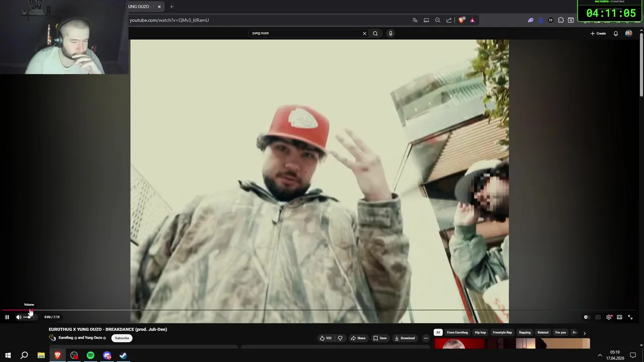Open the more actions ellipsis menu
This screenshot has width=644, height=362.
click(x=426, y=338)
